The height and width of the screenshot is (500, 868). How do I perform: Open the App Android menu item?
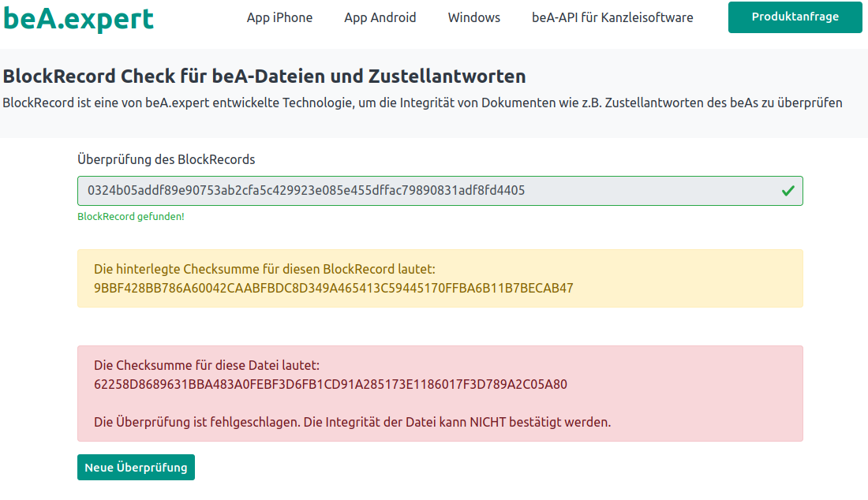[380, 17]
